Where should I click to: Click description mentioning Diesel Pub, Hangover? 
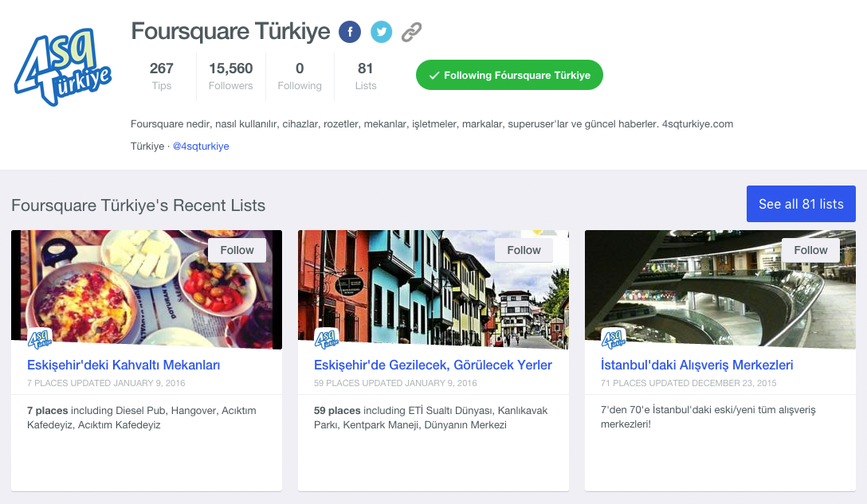pos(142,418)
